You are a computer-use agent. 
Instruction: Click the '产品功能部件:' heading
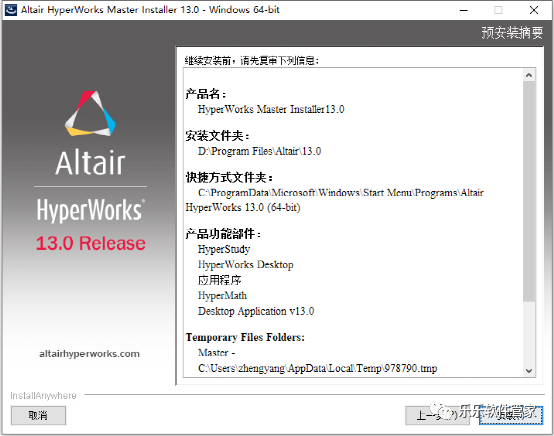(x=223, y=234)
